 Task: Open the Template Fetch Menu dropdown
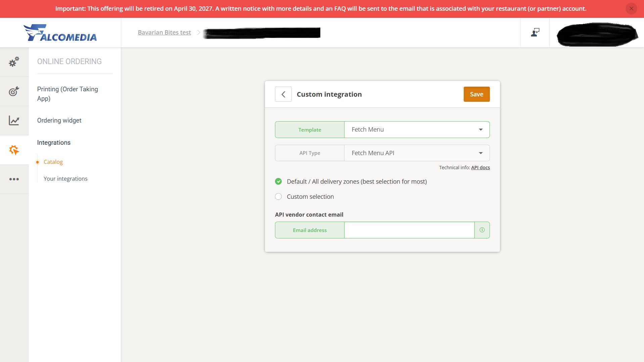[417, 130]
